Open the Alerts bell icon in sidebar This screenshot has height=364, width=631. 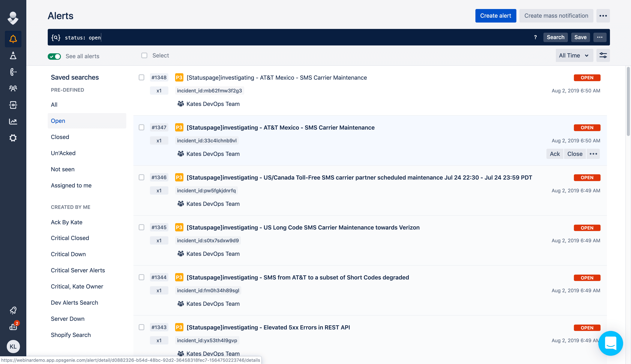pos(13,39)
